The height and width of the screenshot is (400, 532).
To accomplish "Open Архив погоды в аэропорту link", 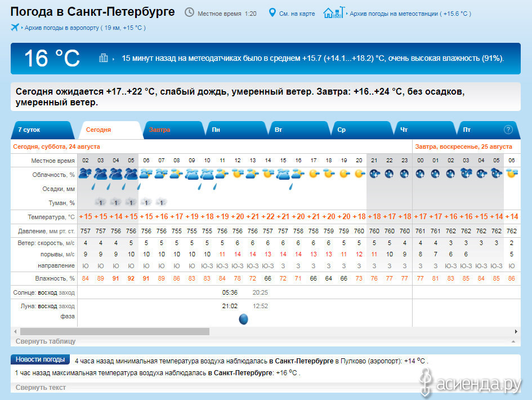I will coord(85,28).
